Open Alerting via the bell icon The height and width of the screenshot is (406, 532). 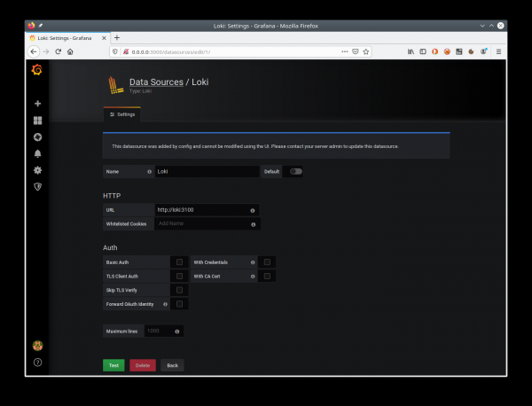click(37, 153)
